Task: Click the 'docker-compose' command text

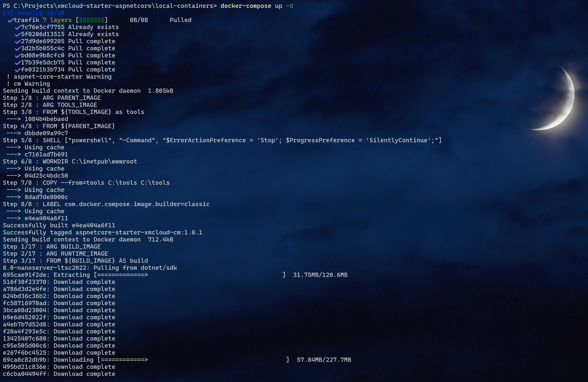Action: (x=246, y=6)
